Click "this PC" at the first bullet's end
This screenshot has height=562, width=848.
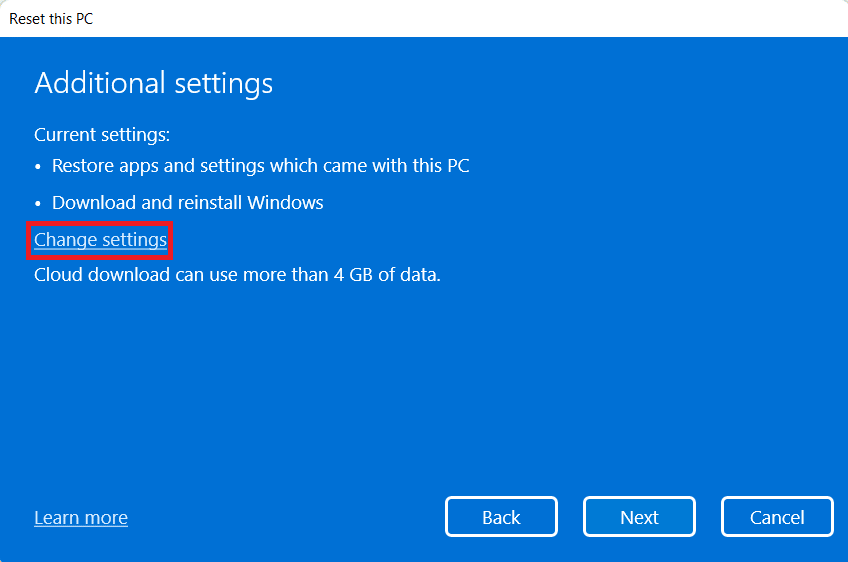[x=441, y=166]
